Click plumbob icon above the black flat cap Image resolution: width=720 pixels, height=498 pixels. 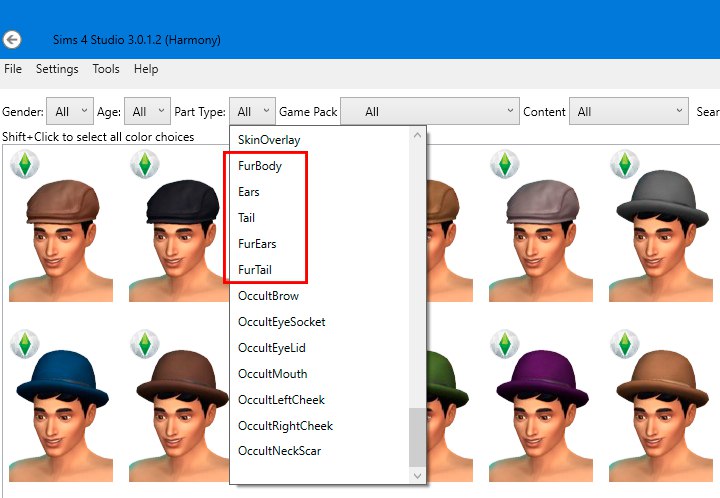145,164
